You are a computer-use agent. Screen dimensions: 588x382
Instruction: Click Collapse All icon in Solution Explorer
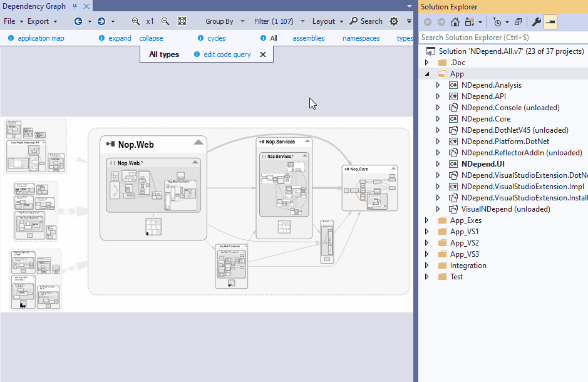click(x=517, y=23)
